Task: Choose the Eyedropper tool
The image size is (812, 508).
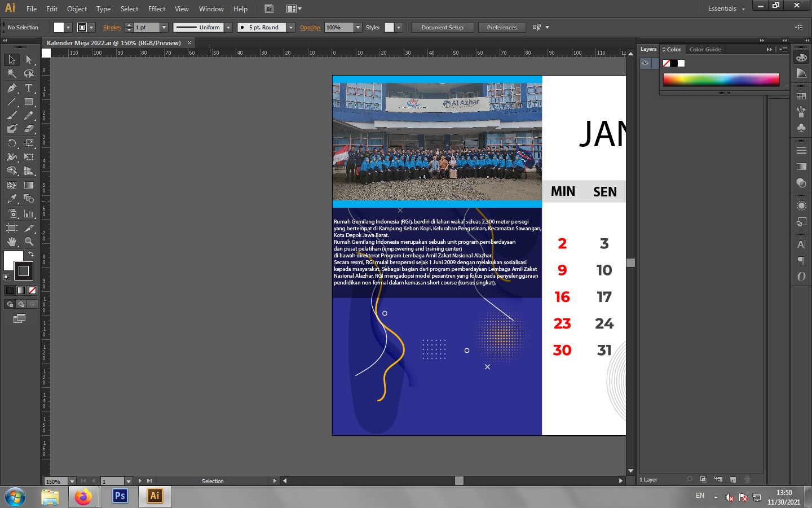Action: [x=12, y=199]
